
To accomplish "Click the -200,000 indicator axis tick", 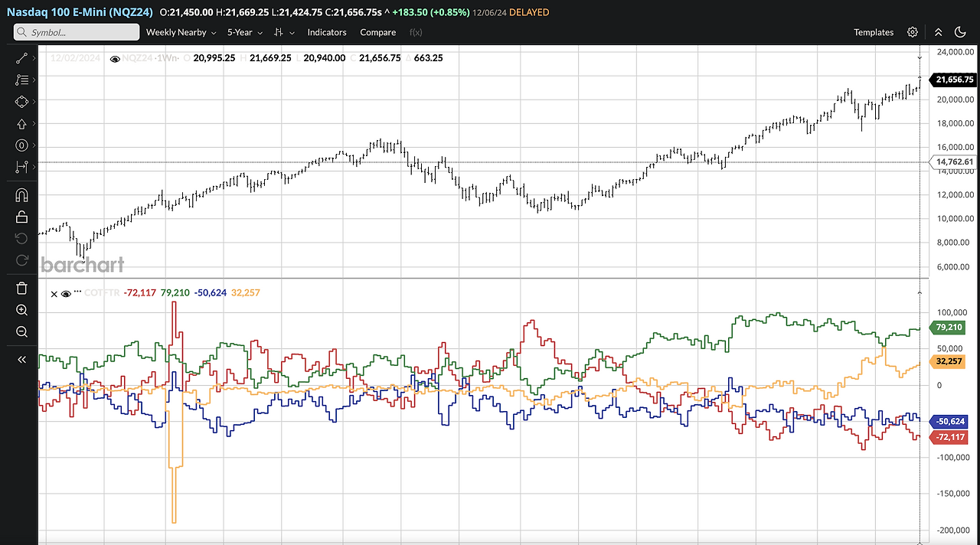I will pyautogui.click(x=953, y=530).
